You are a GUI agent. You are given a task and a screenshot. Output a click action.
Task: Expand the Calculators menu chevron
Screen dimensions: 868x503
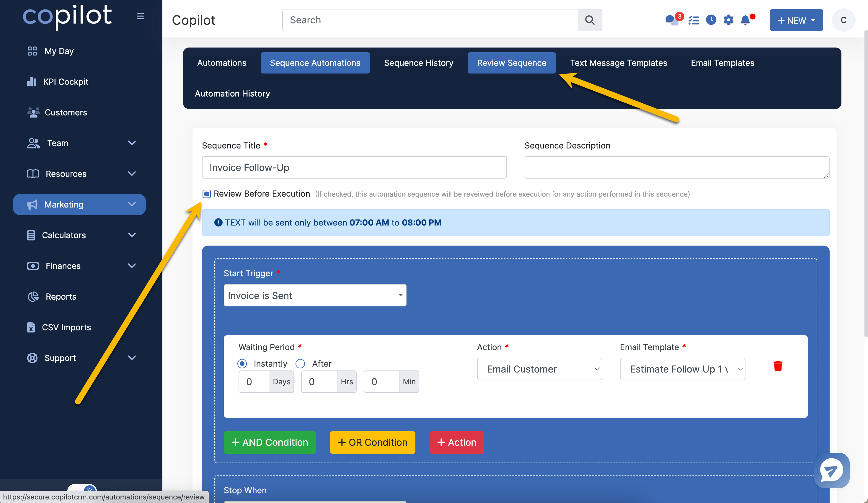coord(132,235)
